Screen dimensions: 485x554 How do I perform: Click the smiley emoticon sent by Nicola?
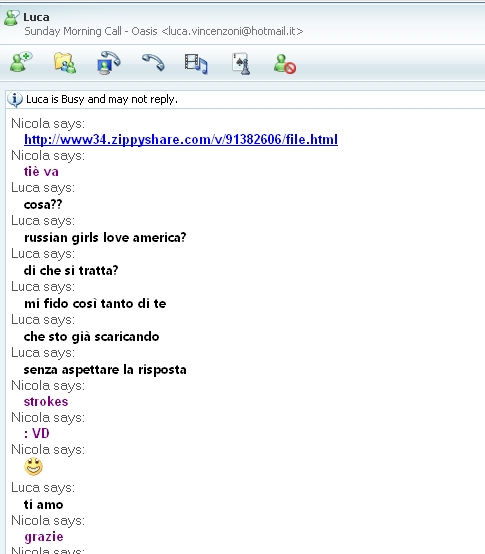tap(34, 467)
